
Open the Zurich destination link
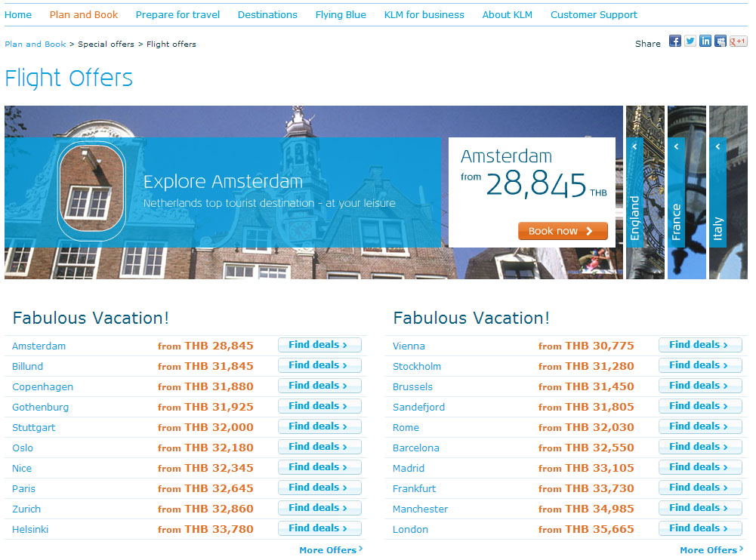click(26, 509)
